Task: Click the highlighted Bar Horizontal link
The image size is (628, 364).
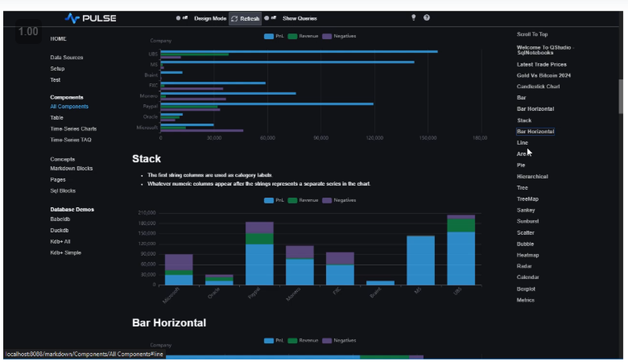Action: coord(535,131)
